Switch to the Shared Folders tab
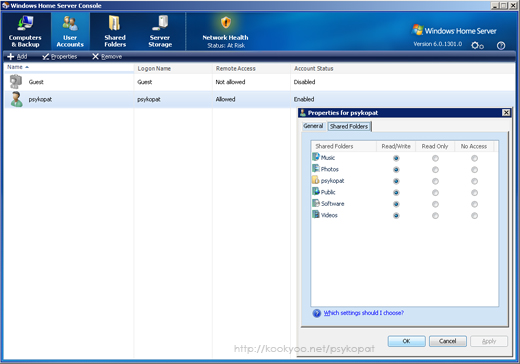Image resolution: width=520 pixels, height=364 pixels. [349, 126]
